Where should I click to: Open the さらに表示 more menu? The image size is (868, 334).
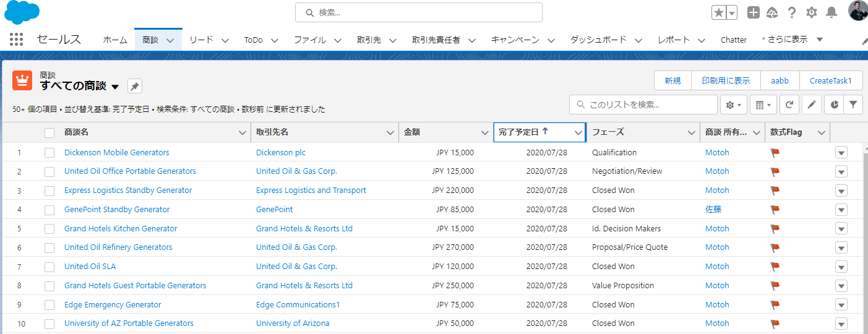coord(793,40)
